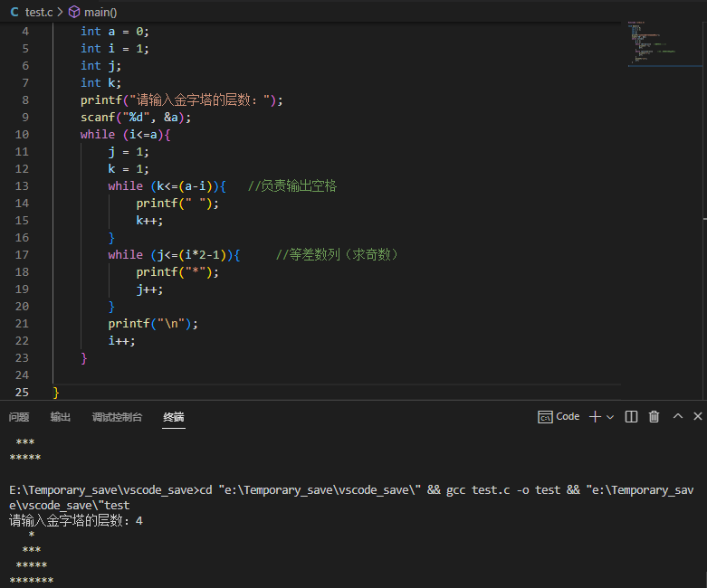The width and height of the screenshot is (707, 588).
Task: Open the 问题 panel tab
Action: coord(19,417)
